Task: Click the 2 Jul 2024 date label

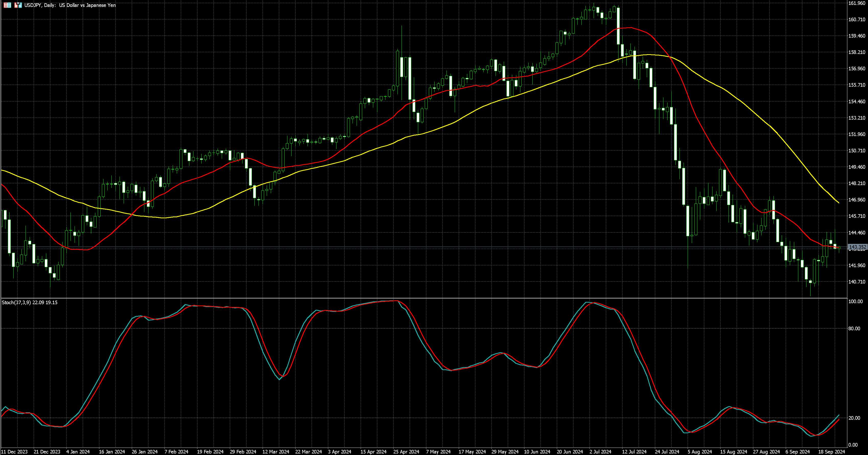Action: [x=600, y=452]
